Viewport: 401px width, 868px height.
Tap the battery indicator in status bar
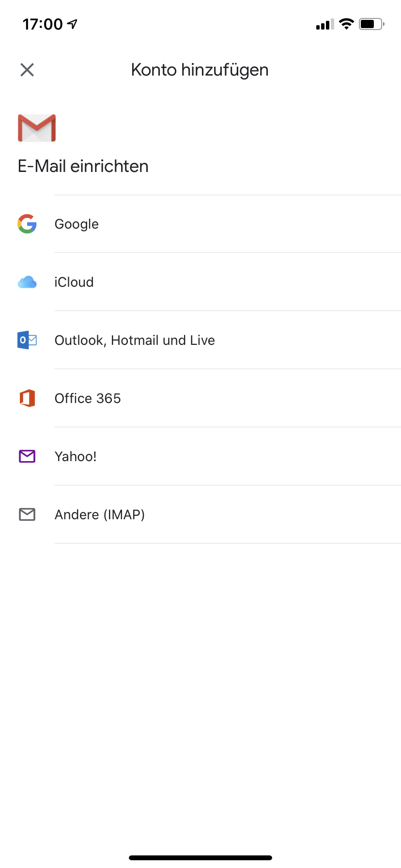pos(371,24)
